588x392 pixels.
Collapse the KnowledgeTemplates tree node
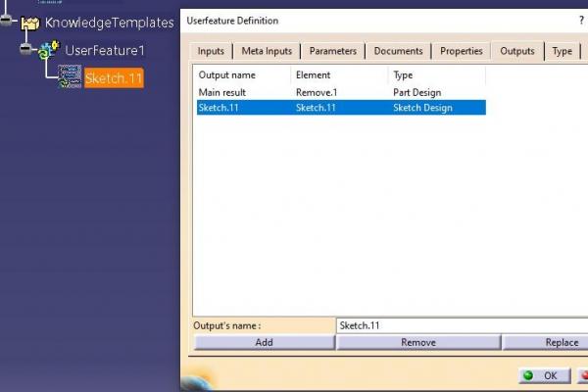[x=6, y=22]
